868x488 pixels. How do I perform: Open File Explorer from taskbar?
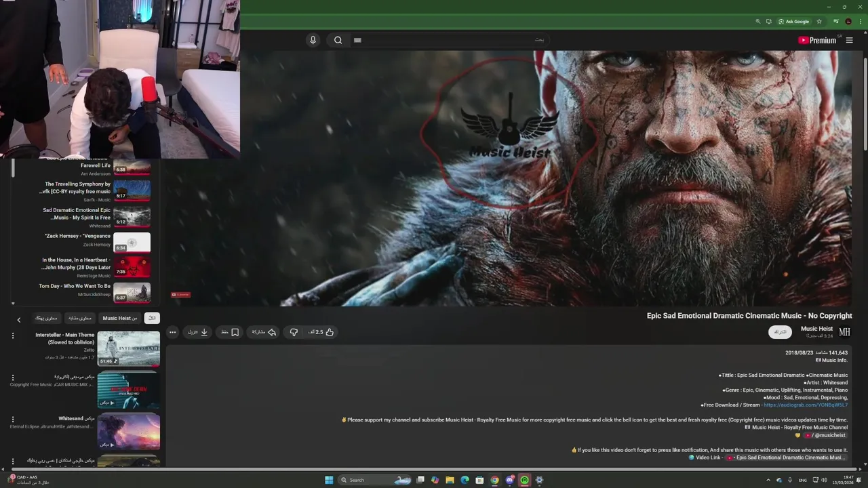[x=450, y=480]
